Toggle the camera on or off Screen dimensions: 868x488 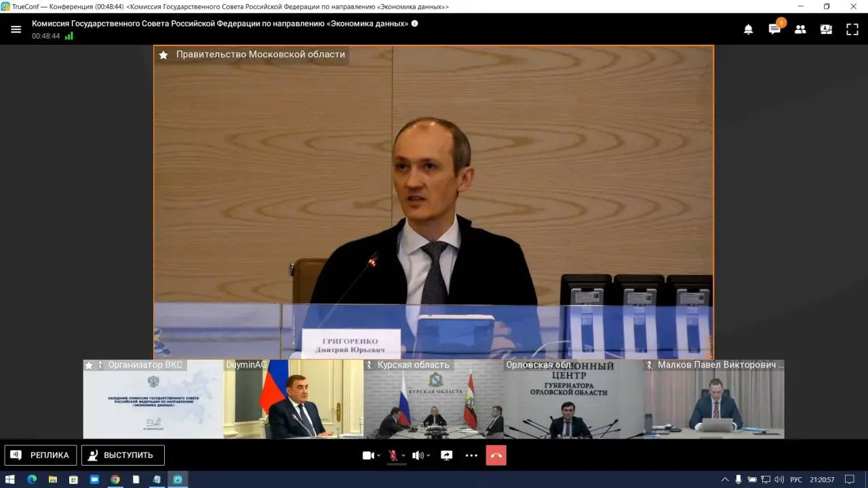point(368,455)
